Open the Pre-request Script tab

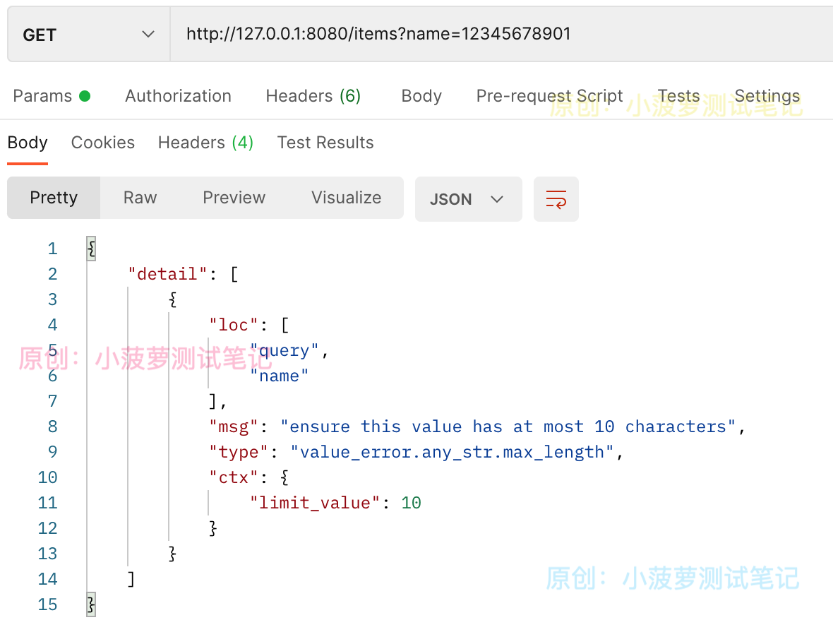(549, 96)
